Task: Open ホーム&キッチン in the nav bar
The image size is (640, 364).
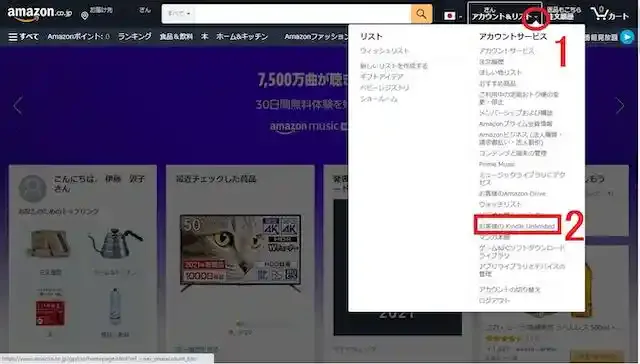Action: [242, 37]
